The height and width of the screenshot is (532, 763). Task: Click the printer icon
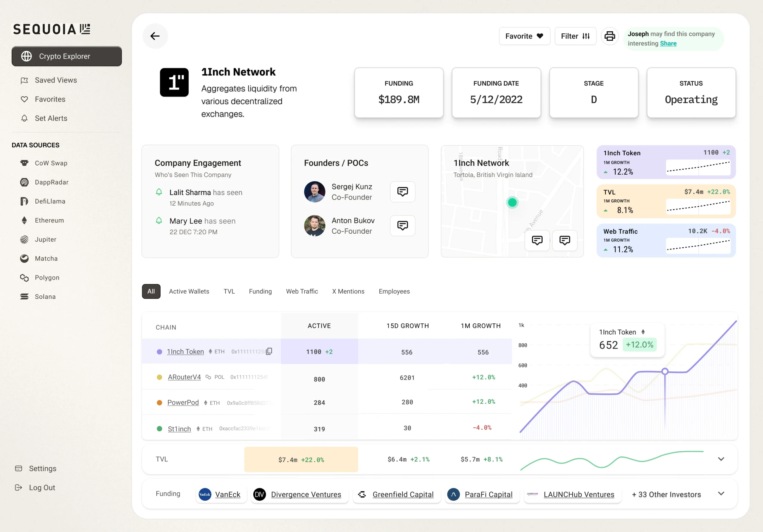[610, 36]
